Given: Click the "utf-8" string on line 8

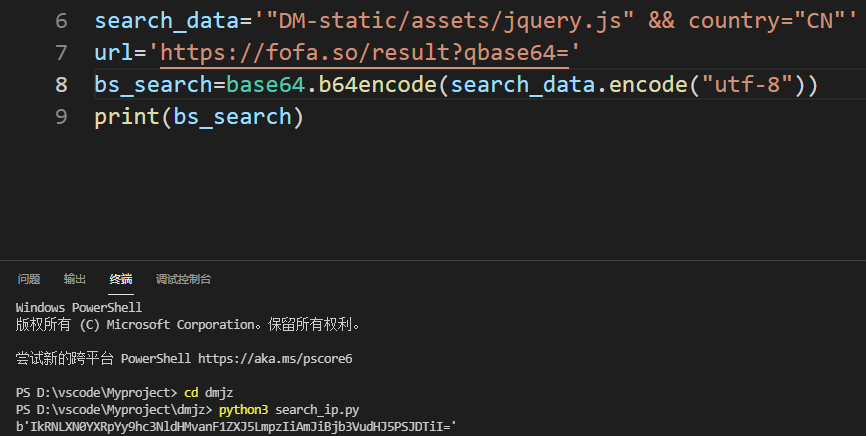Looking at the screenshot, I should (x=747, y=85).
